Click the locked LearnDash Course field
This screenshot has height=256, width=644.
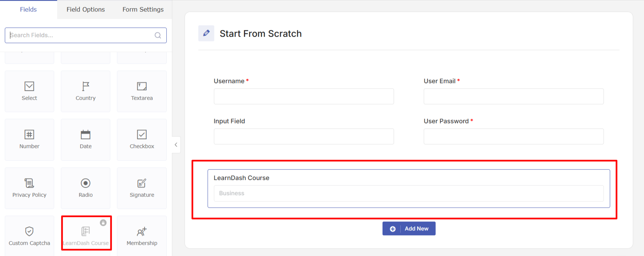[x=86, y=233]
